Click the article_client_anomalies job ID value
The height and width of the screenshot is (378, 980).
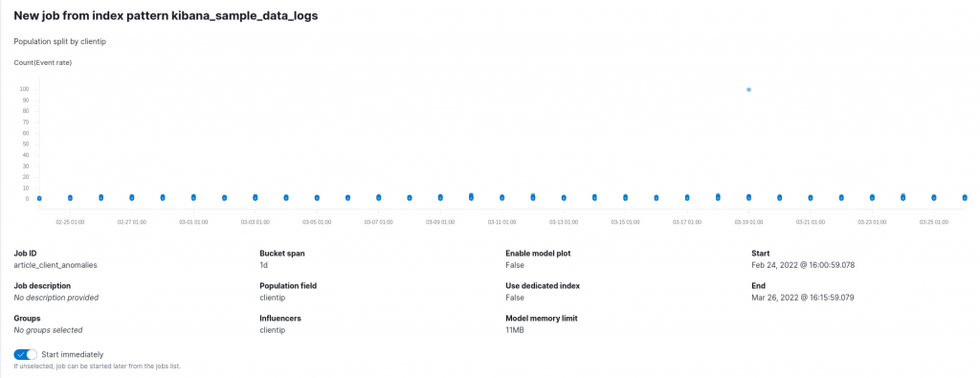pos(56,265)
